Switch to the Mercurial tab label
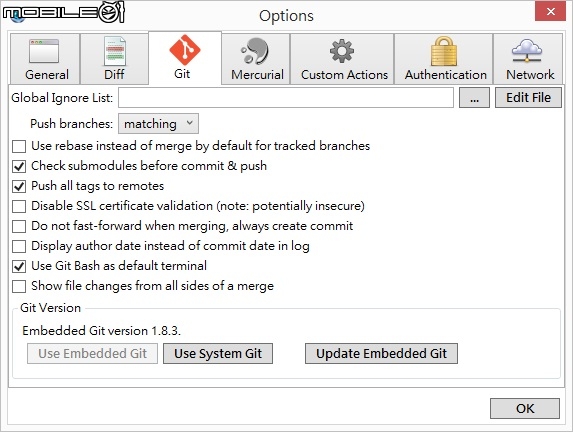Image resolution: width=573 pixels, height=432 pixels. coord(257,75)
